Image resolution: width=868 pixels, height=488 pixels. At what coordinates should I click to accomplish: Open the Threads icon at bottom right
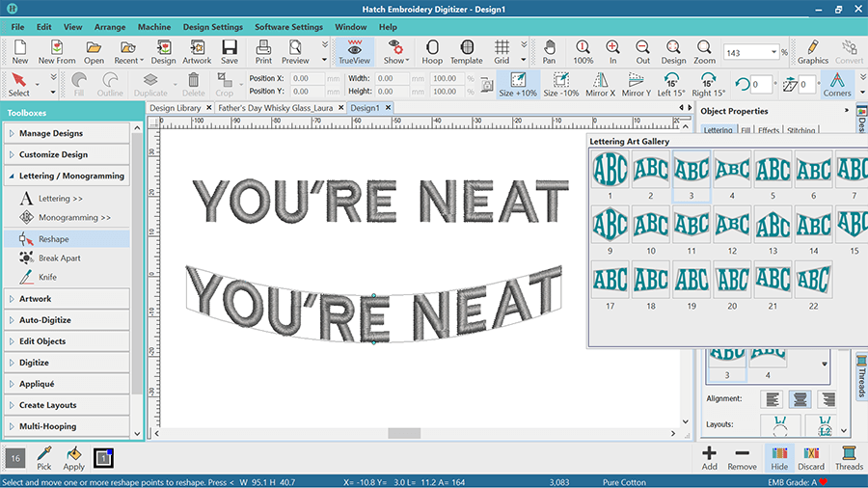pos(849,457)
